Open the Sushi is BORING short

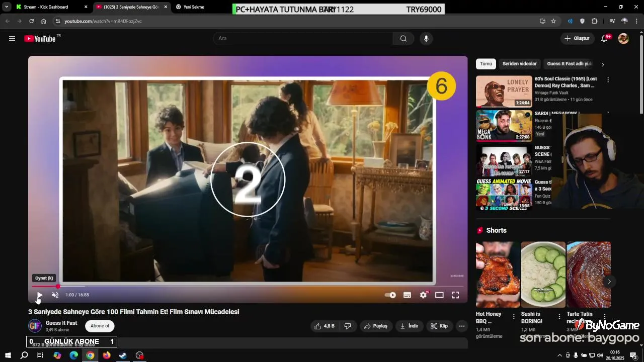(543, 275)
